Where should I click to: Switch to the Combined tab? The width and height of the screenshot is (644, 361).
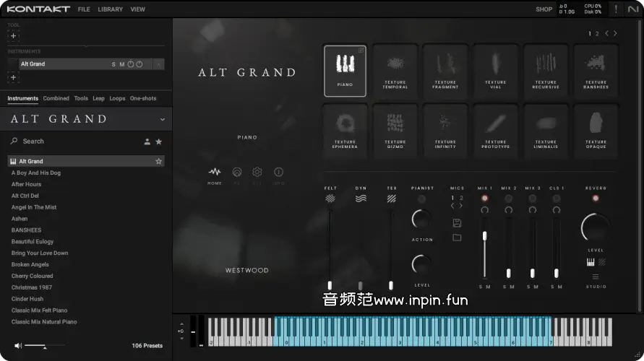(x=56, y=98)
